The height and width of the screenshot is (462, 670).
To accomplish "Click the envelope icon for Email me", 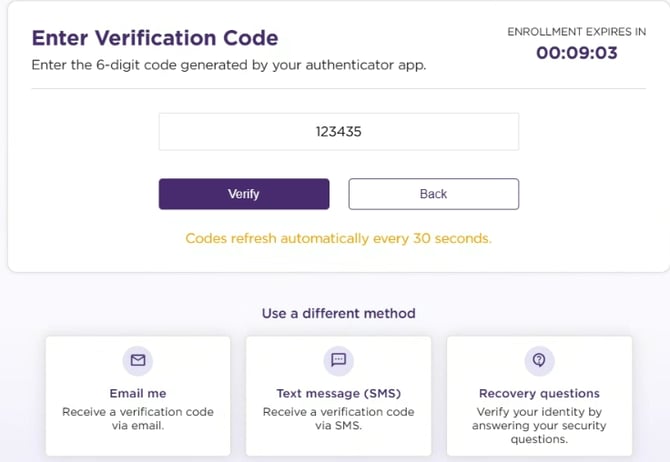I will tap(138, 361).
